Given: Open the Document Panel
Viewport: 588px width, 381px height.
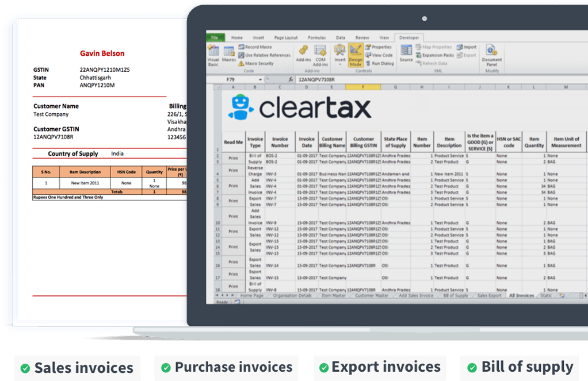Looking at the screenshot, I should click(491, 55).
